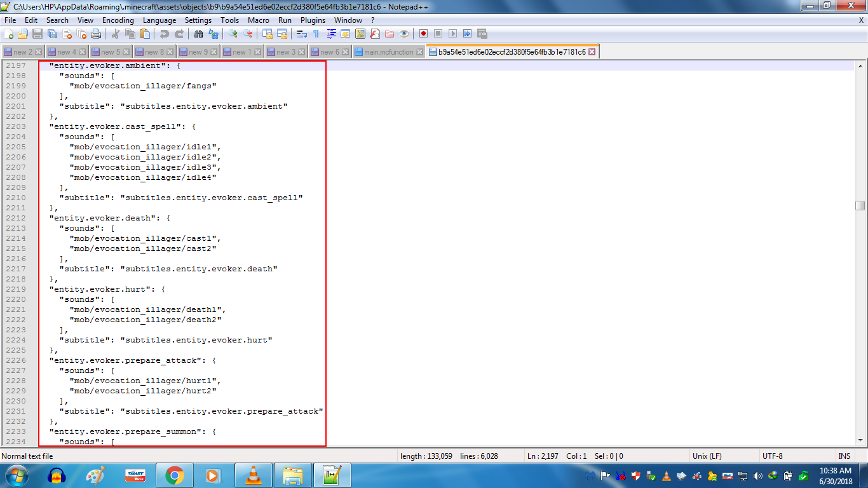
Task: Open the Language menu
Action: pos(159,20)
